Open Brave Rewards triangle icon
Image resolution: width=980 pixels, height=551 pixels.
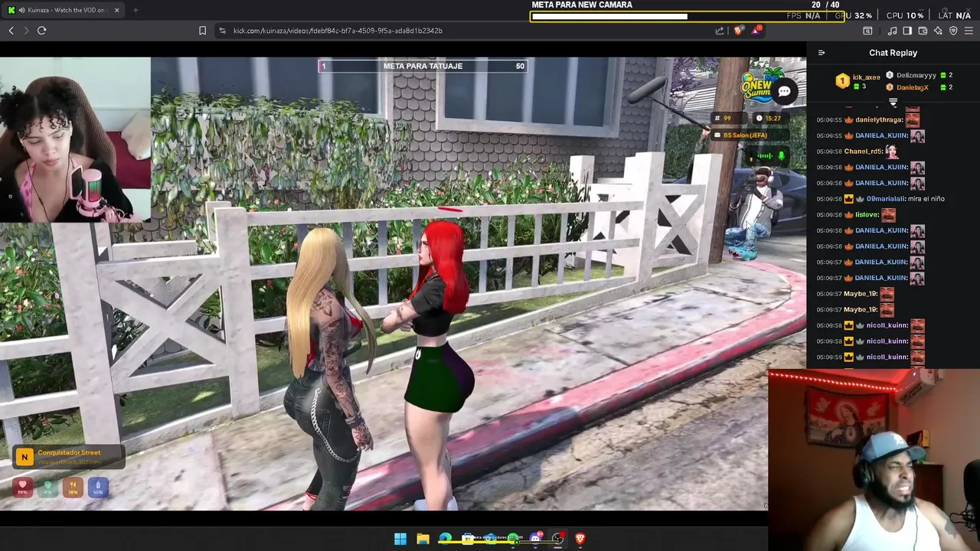756,30
